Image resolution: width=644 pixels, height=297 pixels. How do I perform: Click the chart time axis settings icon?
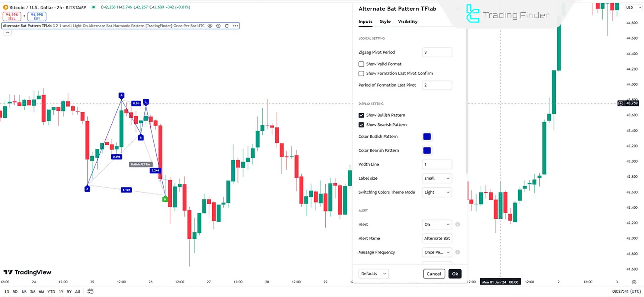tap(634, 282)
